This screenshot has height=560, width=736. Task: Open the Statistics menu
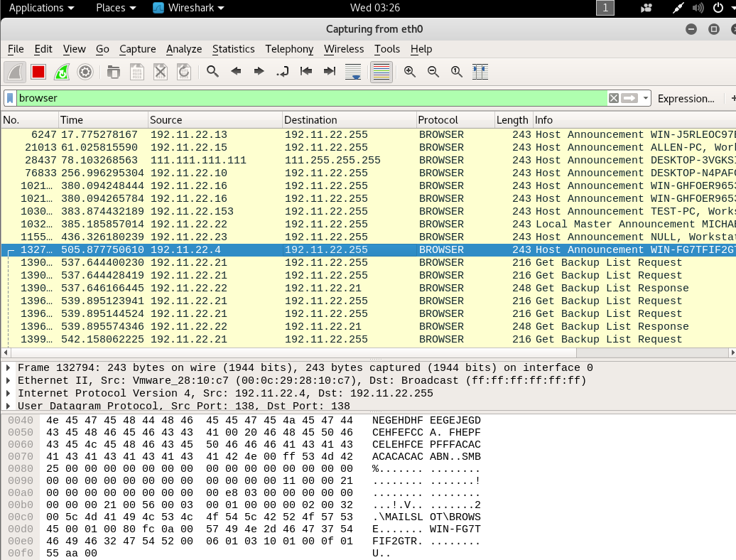tap(233, 49)
